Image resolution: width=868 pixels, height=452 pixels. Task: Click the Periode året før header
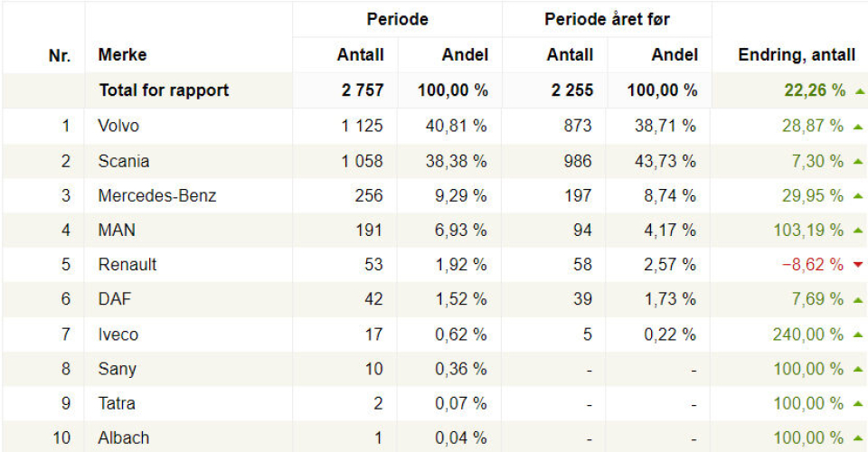pos(607,19)
